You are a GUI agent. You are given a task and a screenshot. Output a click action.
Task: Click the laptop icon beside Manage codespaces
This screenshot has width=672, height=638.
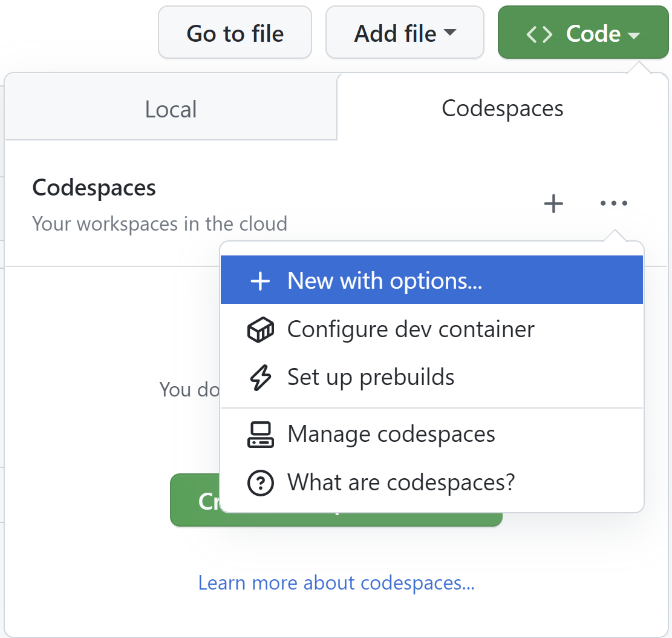(260, 434)
